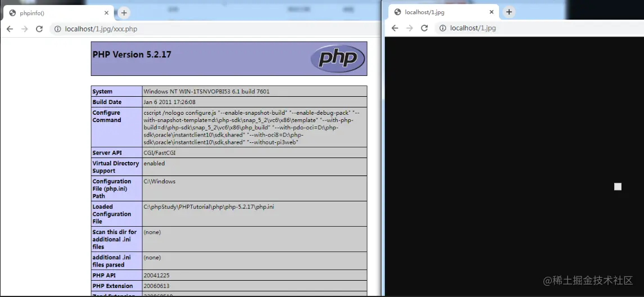The image size is (644, 297).
Task: Focus address bar showing localhost/1.jpg
Action: coord(539,28)
